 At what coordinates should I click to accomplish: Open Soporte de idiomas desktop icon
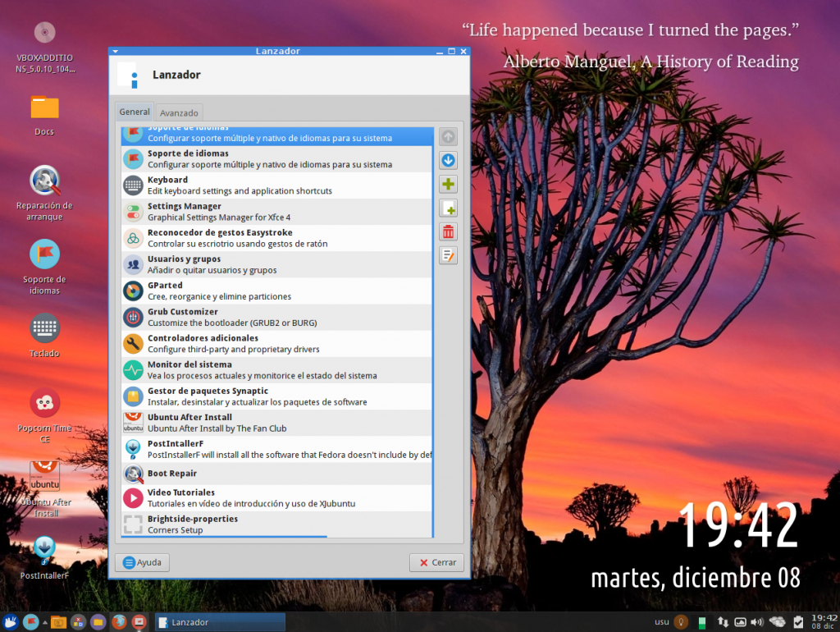(44, 254)
